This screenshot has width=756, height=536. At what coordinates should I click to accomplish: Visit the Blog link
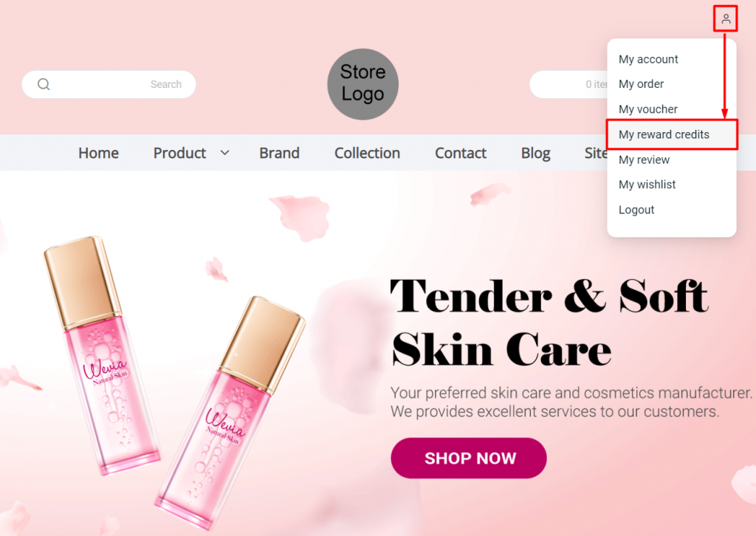(x=536, y=154)
